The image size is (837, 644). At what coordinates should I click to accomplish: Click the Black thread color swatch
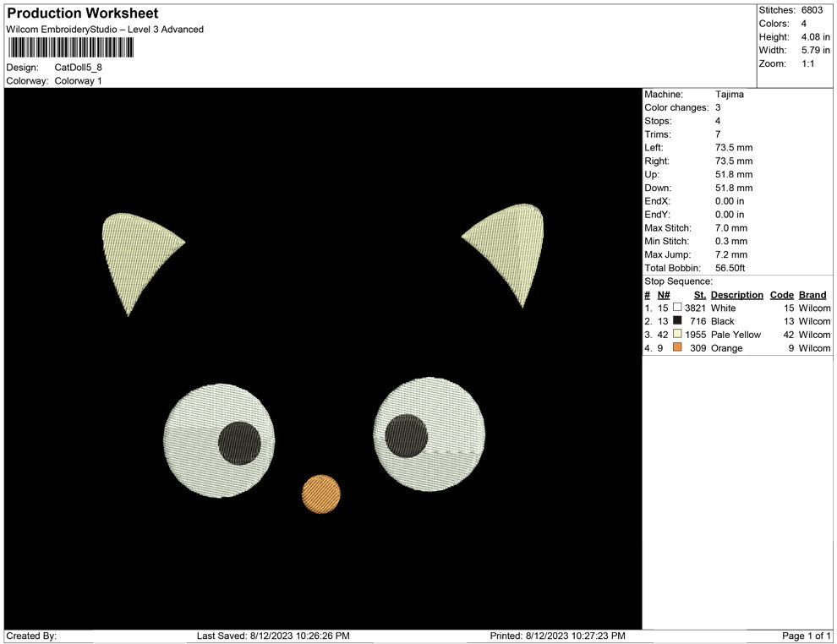click(677, 321)
